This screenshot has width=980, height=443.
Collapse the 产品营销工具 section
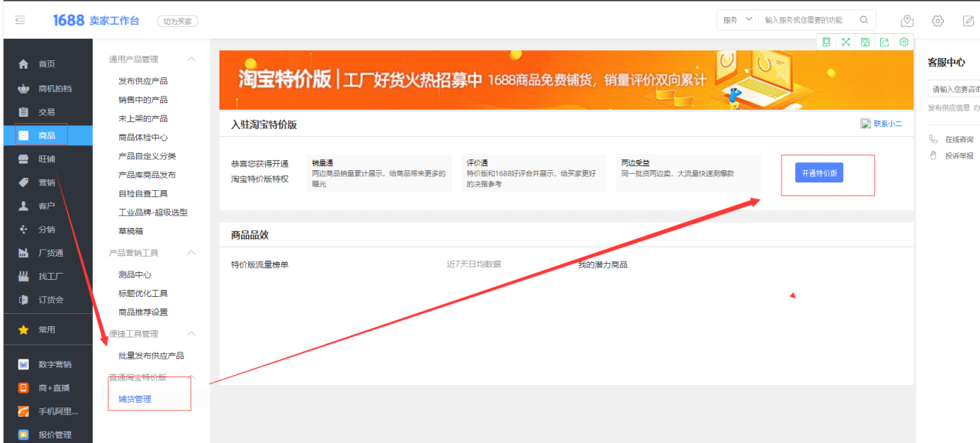(x=192, y=253)
